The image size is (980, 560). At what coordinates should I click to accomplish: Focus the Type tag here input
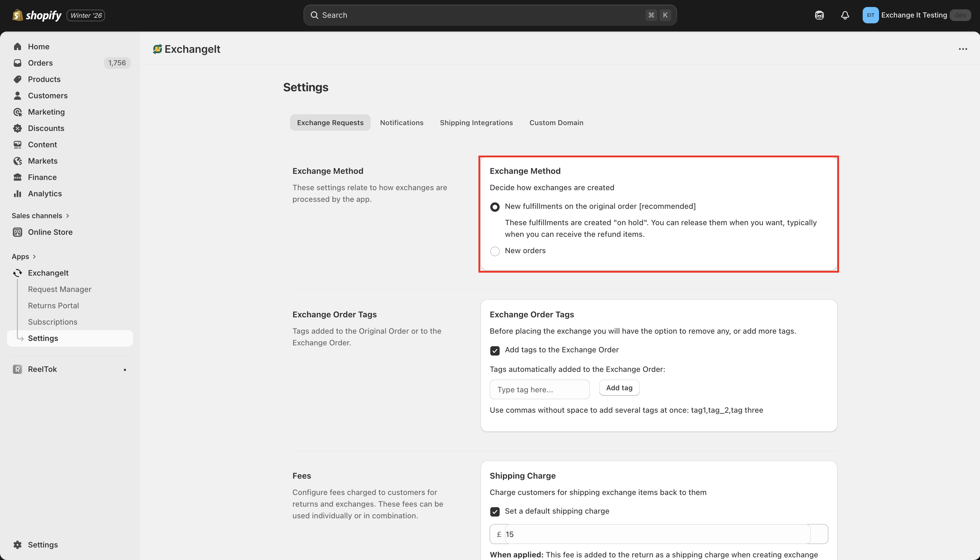pos(539,389)
